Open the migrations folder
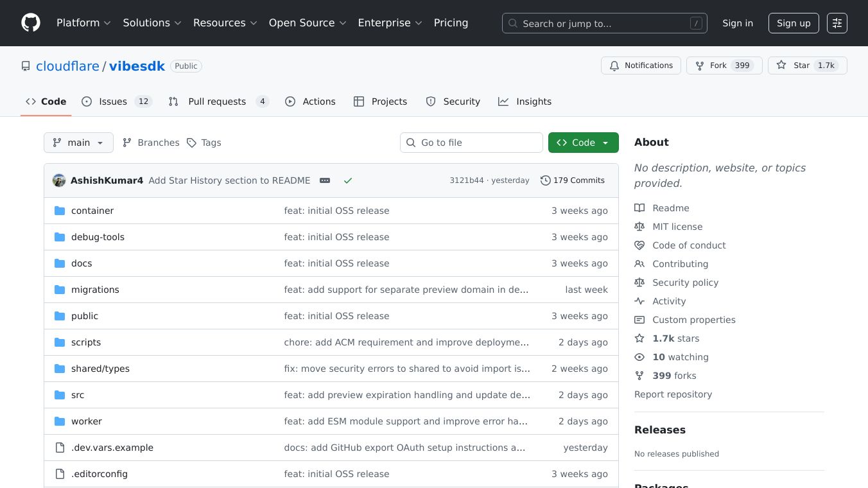868x488 pixels. point(95,290)
